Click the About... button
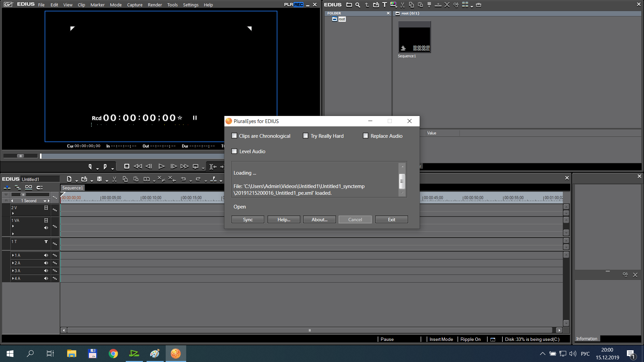This screenshot has height=362, width=644. click(x=319, y=220)
